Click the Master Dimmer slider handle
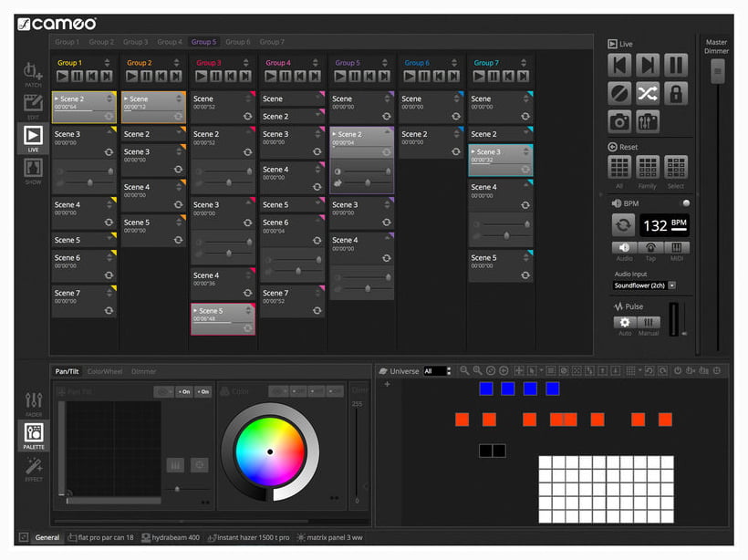Screen dimensions: 748x560 pos(717,70)
